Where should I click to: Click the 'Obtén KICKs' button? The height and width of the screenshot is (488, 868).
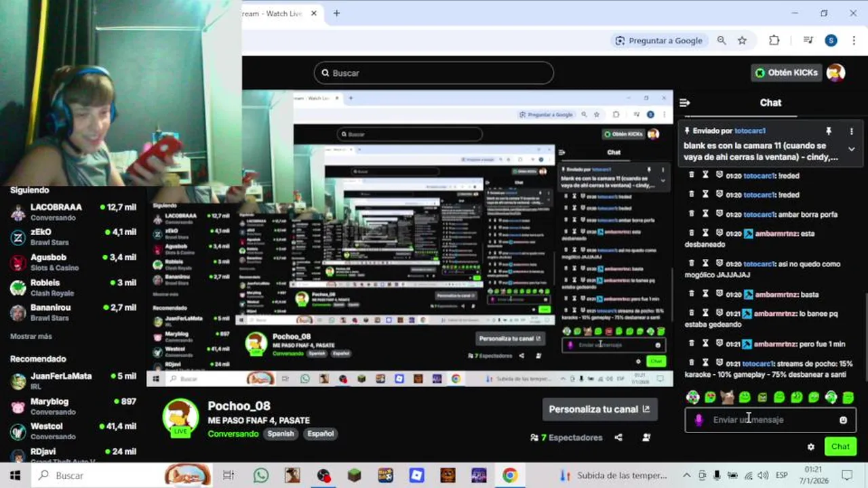pyautogui.click(x=787, y=73)
